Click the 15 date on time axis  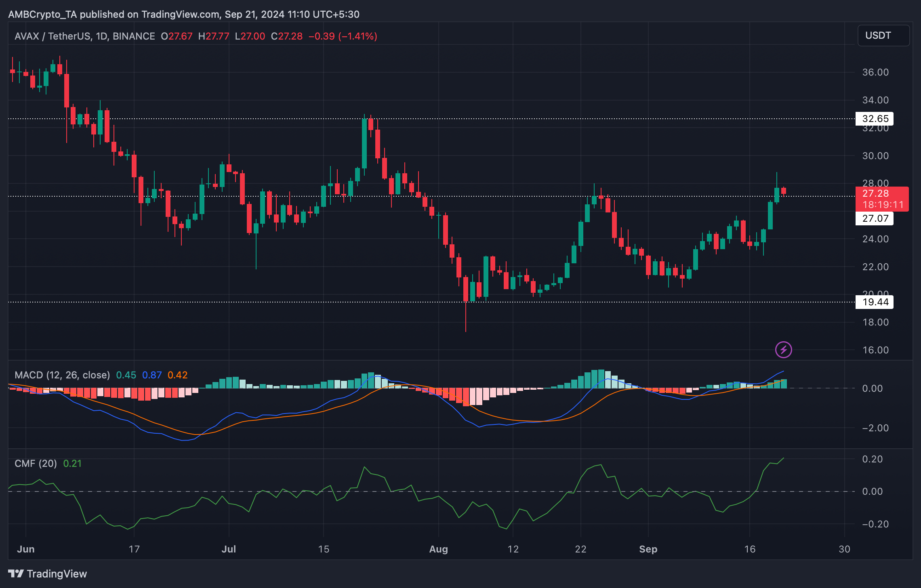pos(324,549)
